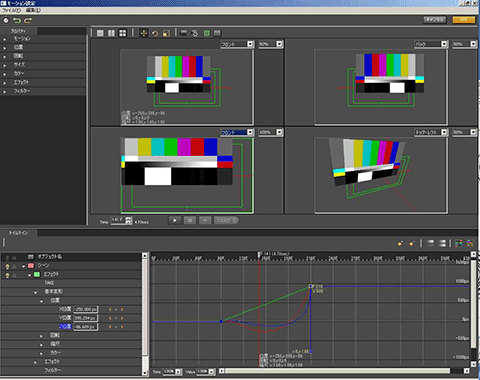Open Value 100% dropdown below graph

(211, 371)
